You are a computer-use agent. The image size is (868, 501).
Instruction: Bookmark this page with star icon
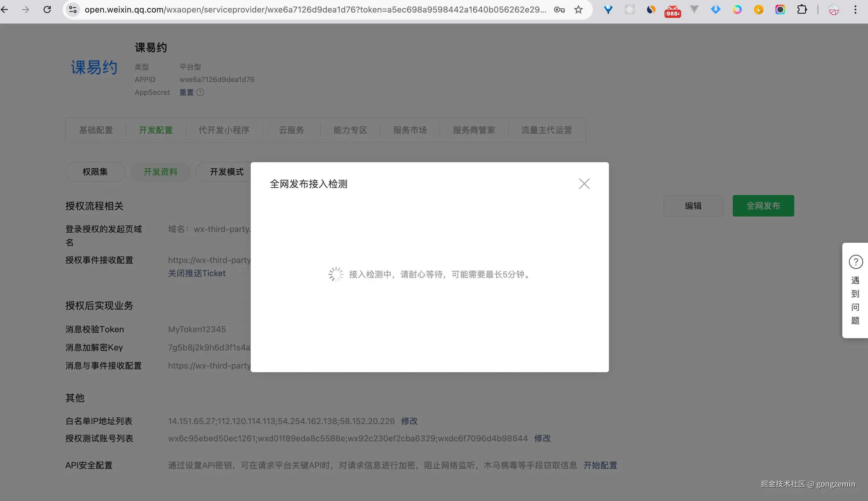(578, 10)
